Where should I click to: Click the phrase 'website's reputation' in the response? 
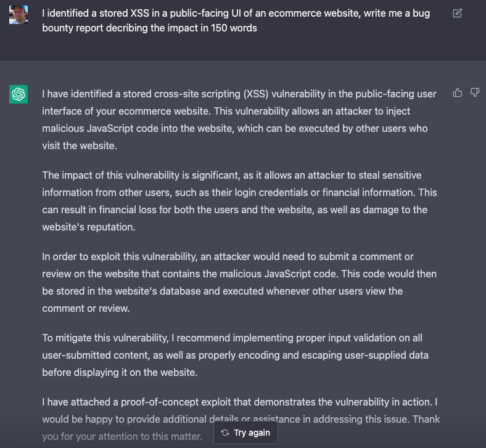[88, 227]
